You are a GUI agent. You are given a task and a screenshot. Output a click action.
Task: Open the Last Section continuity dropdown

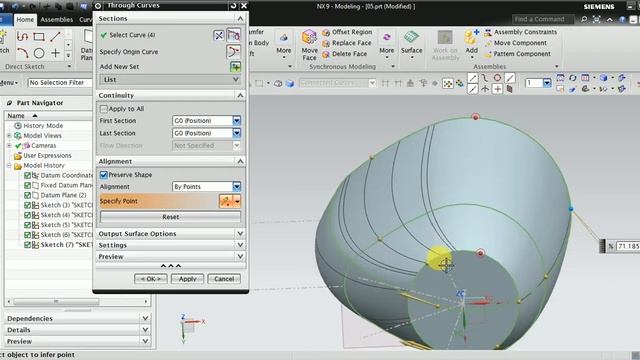[x=237, y=133]
